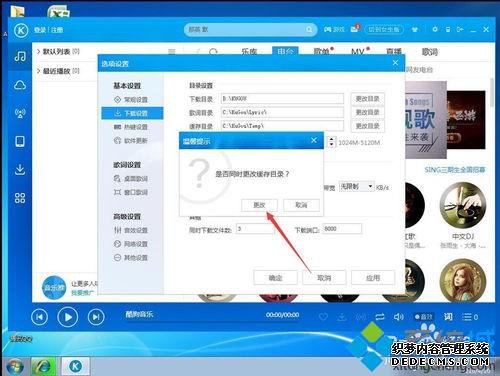Click the 歌词目录 path field
500x376 pixels.
[282, 112]
